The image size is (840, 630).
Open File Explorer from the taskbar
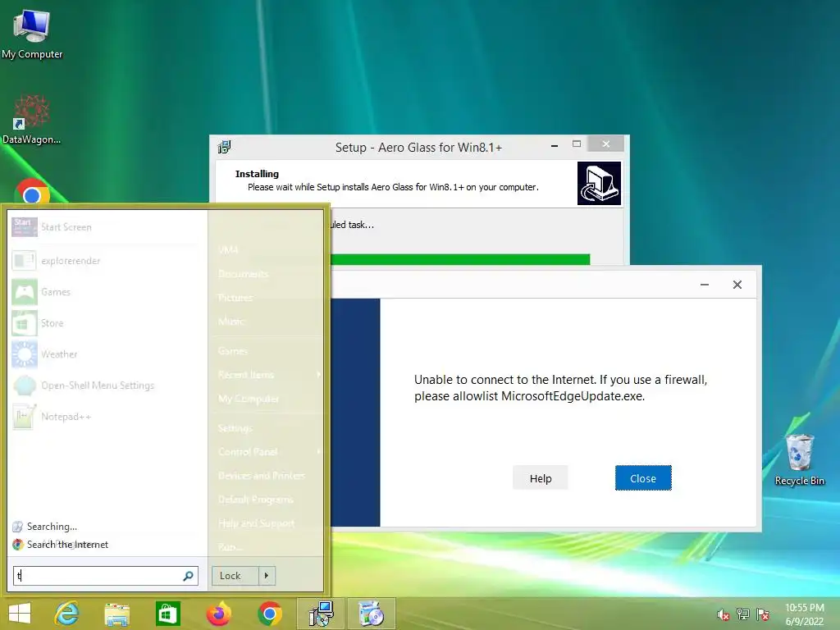point(116,614)
